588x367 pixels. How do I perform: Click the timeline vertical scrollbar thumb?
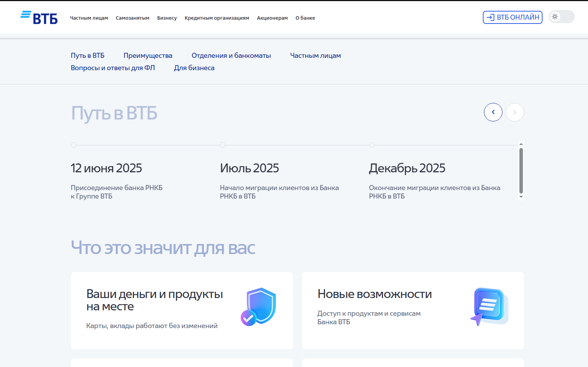click(x=521, y=170)
